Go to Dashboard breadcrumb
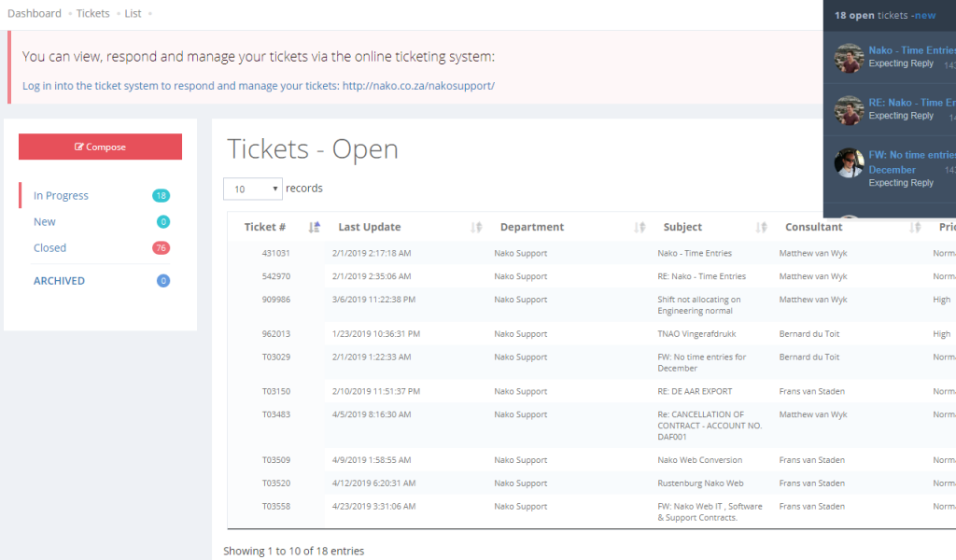 coord(35,13)
